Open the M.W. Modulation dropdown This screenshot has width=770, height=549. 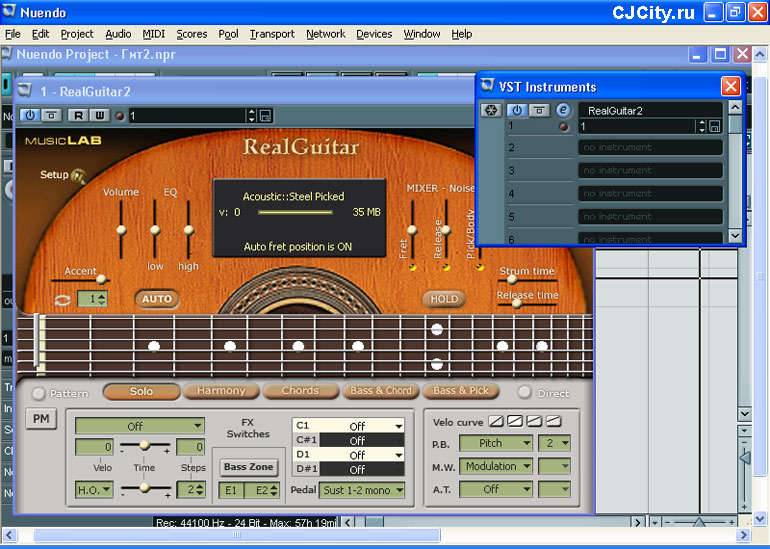[x=496, y=466]
